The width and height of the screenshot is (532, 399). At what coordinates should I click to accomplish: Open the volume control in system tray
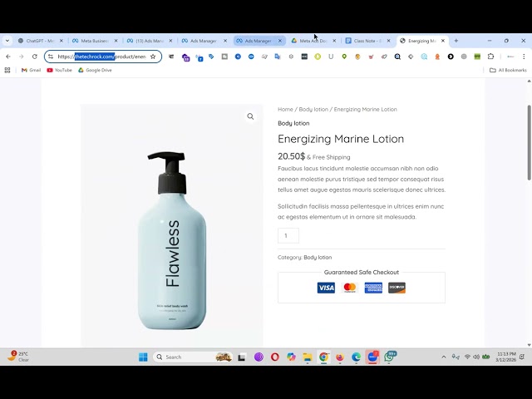[x=476, y=357]
